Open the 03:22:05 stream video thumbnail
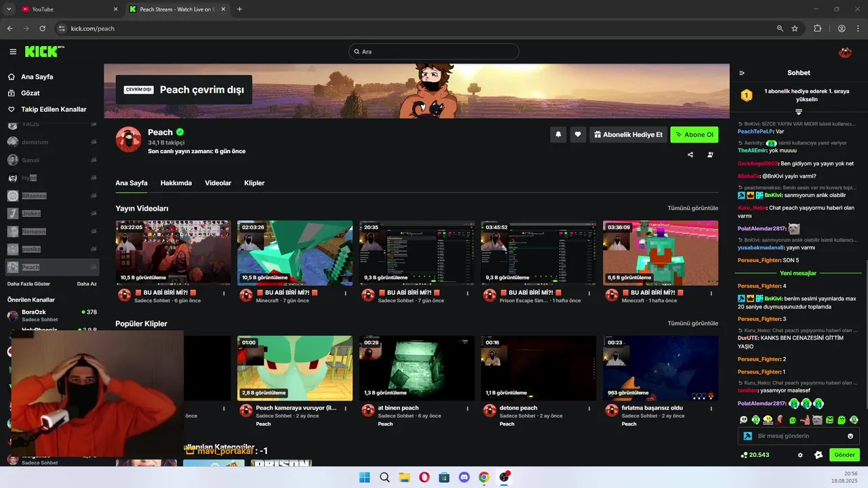Screen dimensions: 868x488 click(173, 253)
